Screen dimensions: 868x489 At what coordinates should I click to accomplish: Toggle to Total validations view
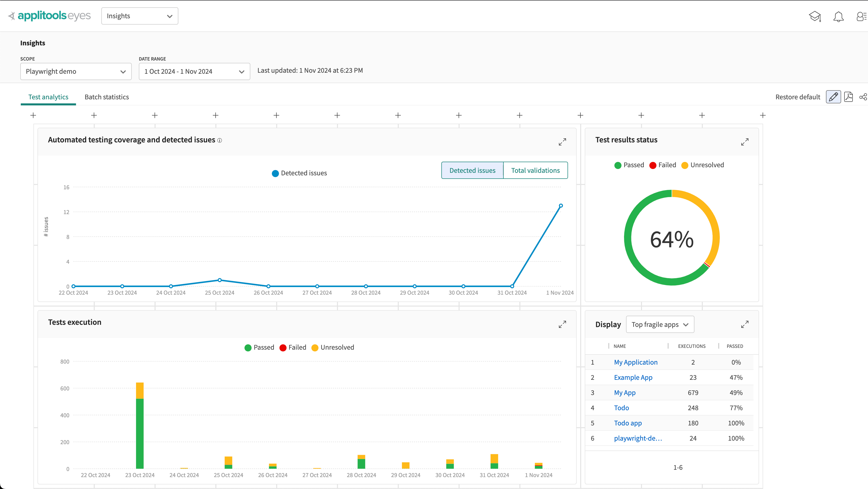[x=535, y=170]
